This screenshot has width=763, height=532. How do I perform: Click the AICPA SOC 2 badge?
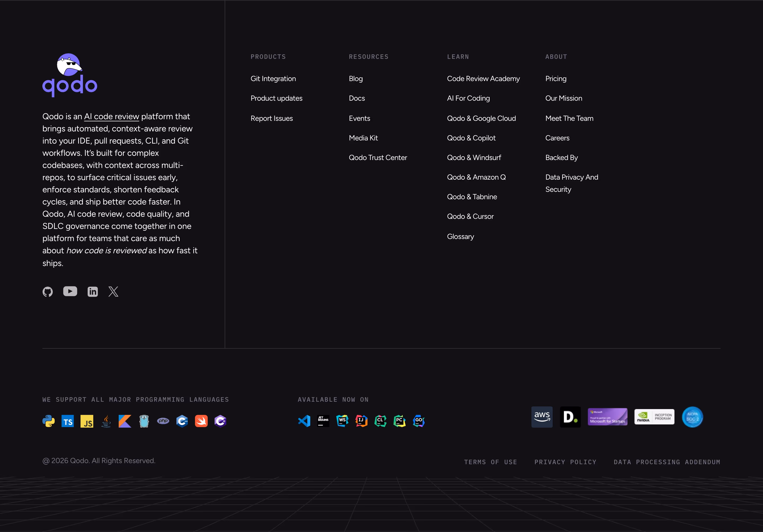point(693,417)
